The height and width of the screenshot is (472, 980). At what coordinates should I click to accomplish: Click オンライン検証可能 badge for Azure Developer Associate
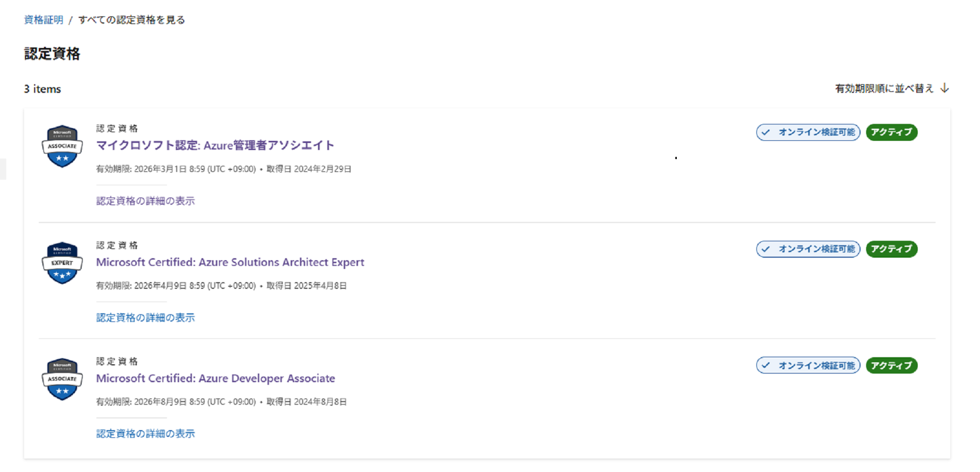[x=808, y=365]
